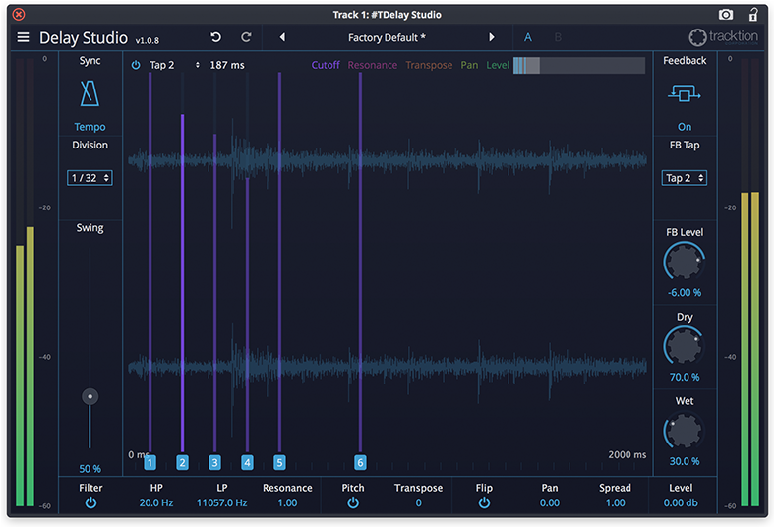Open the hamburger menu

pos(23,37)
